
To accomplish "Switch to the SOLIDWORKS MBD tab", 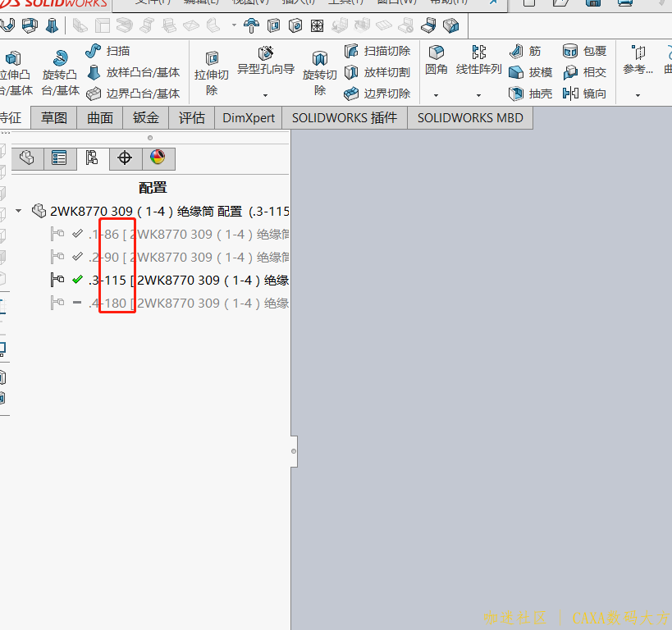I will pos(470,118).
